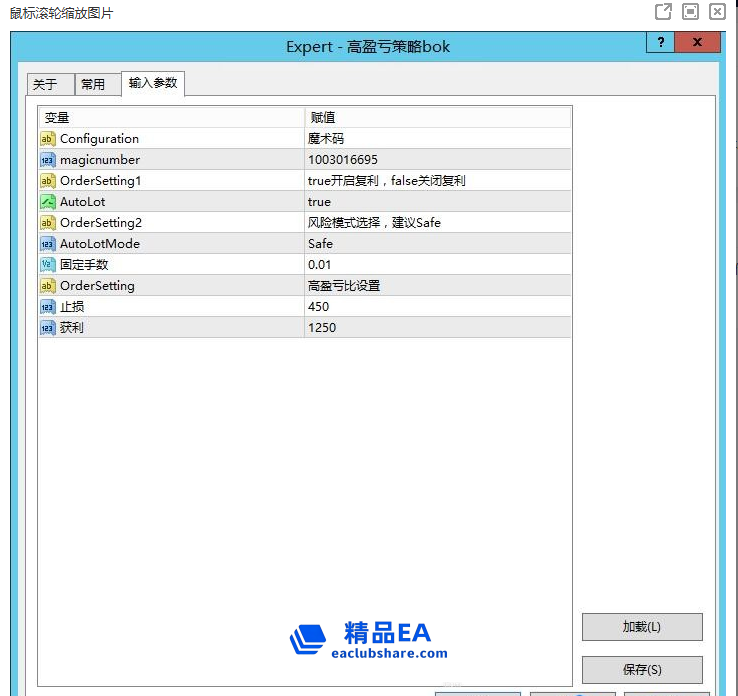Select the 获利 variable name
Image resolution: width=738 pixels, height=696 pixels.
(72, 328)
